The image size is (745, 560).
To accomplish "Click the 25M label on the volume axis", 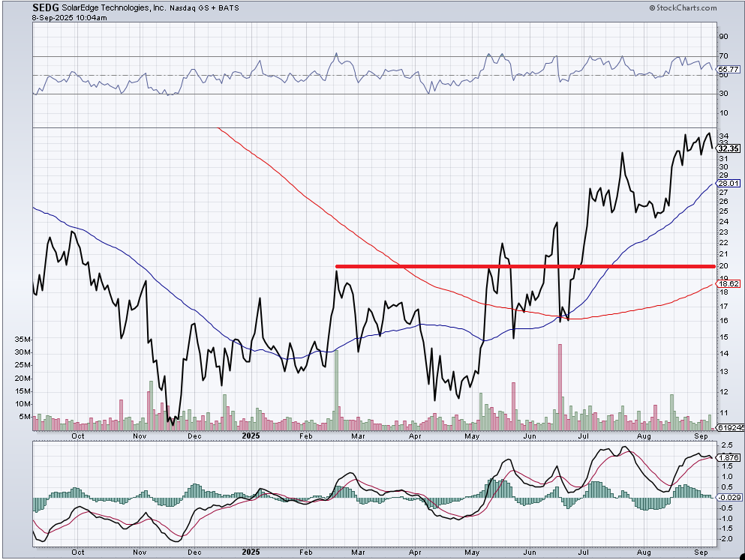I will (23, 365).
